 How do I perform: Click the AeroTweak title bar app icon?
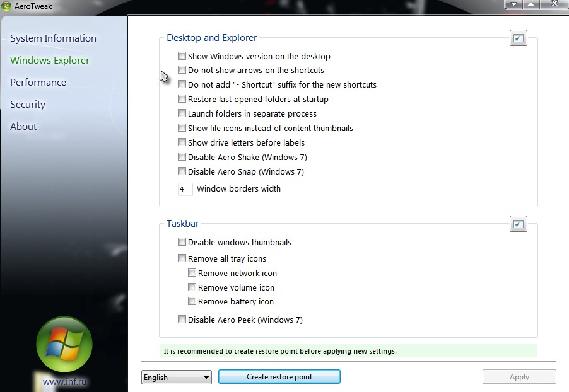[6, 6]
